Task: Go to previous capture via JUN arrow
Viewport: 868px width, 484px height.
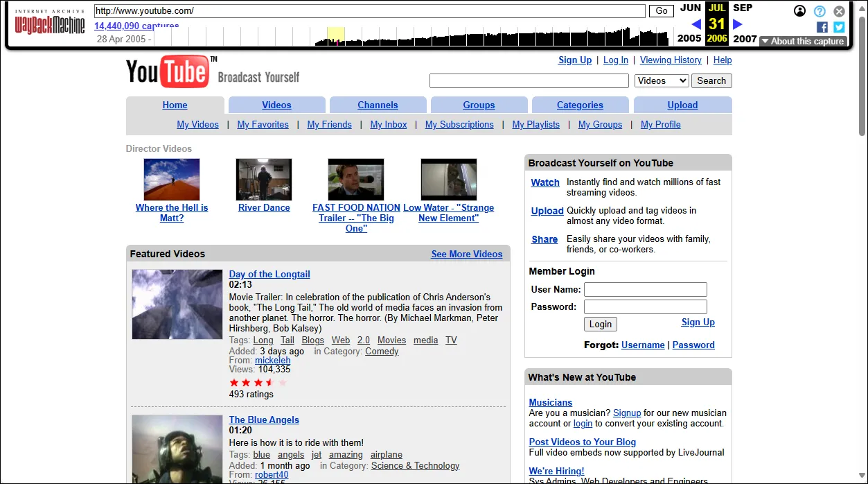Action: point(695,23)
